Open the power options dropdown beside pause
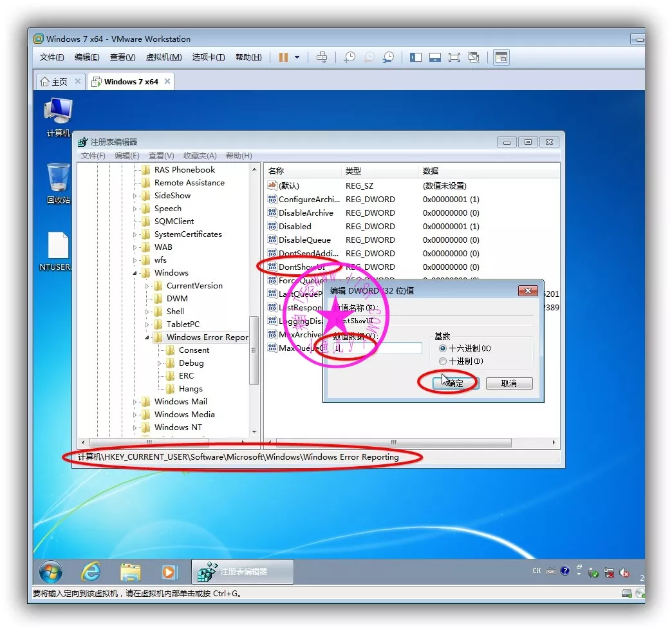Viewport: 672px width, 631px height. (297, 57)
